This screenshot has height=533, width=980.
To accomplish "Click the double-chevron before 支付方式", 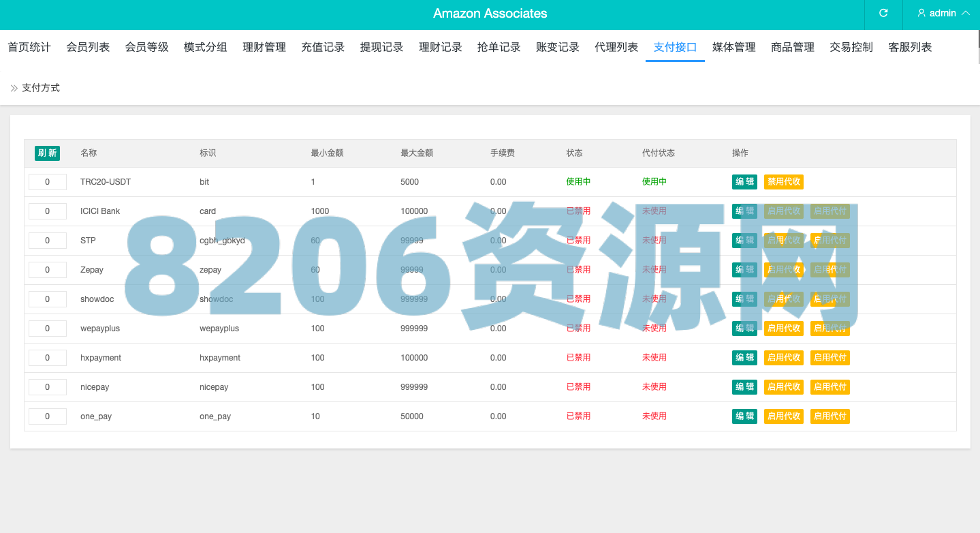I will tap(14, 88).
